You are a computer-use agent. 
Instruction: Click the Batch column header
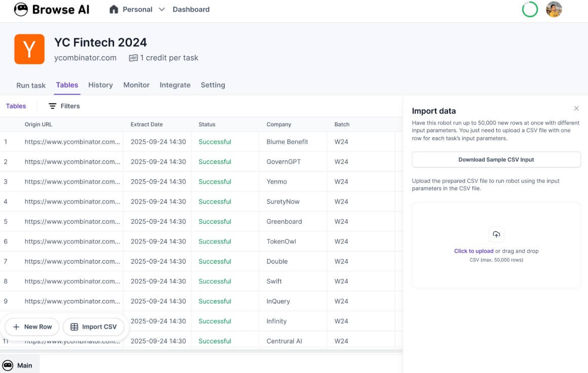tap(342, 125)
